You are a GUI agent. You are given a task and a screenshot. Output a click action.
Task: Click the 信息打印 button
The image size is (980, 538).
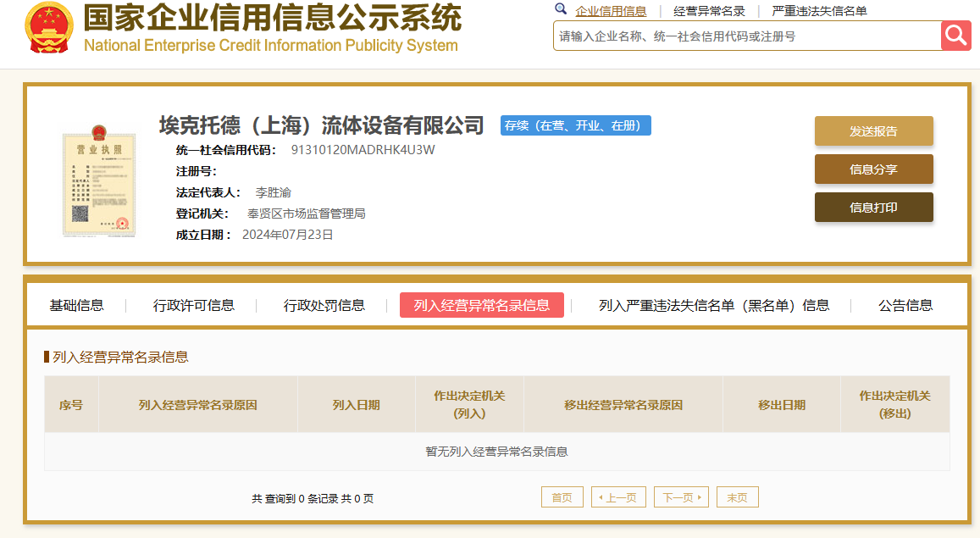pyautogui.click(x=874, y=208)
